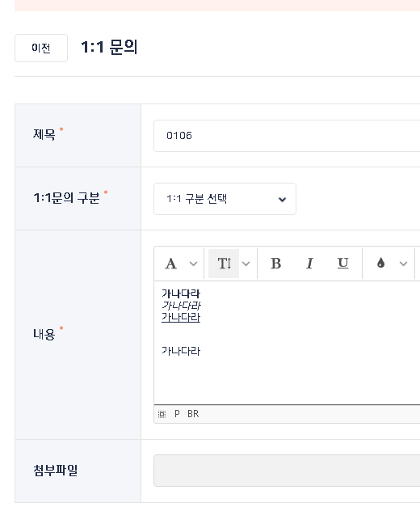420x511 pixels.
Task: Click the bold 가나다라 text line
Action: tap(181, 294)
